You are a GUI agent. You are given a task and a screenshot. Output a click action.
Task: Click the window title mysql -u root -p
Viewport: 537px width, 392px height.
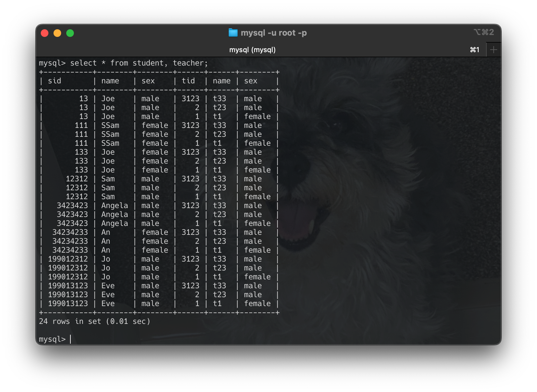[275, 32]
